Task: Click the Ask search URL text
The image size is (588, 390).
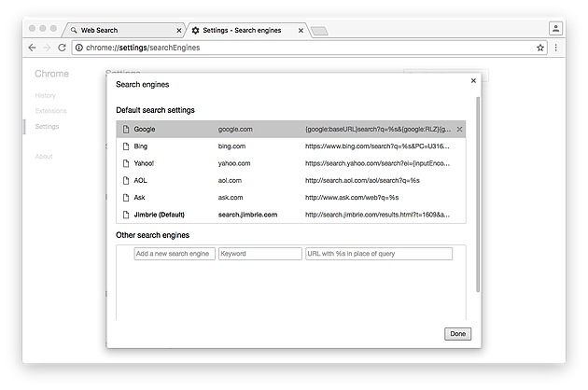Action: (x=352, y=198)
